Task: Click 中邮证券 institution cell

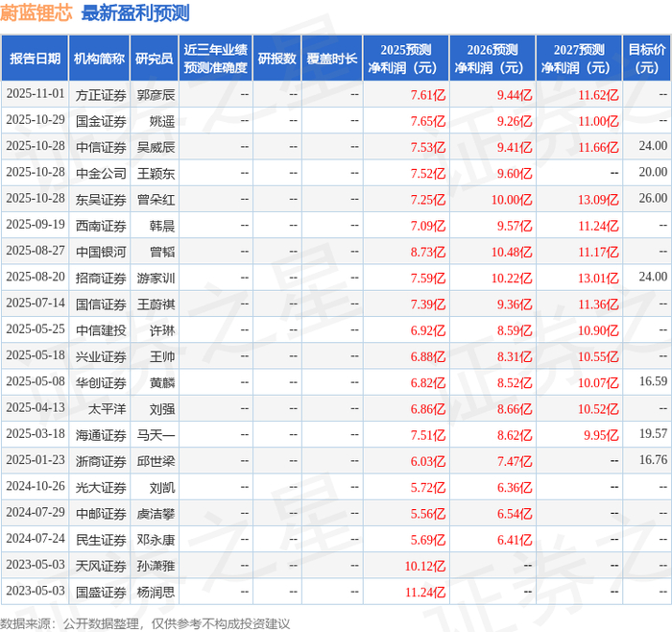Action: pyautogui.click(x=101, y=514)
